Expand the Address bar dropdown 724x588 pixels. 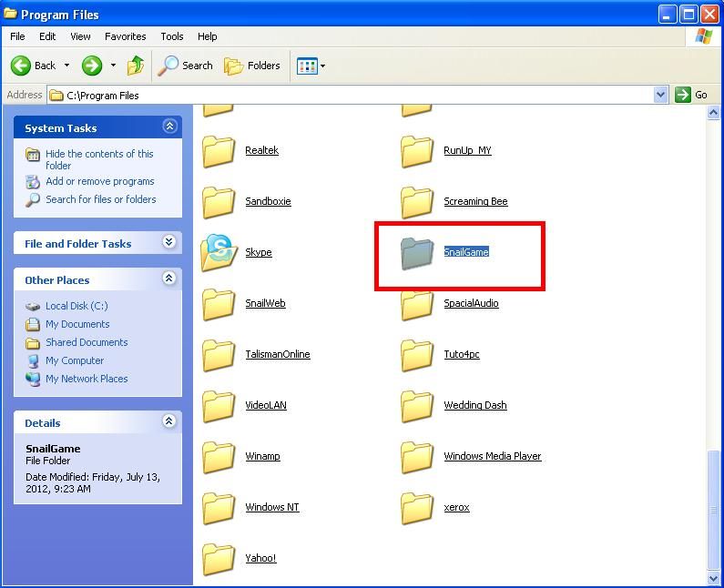661,95
